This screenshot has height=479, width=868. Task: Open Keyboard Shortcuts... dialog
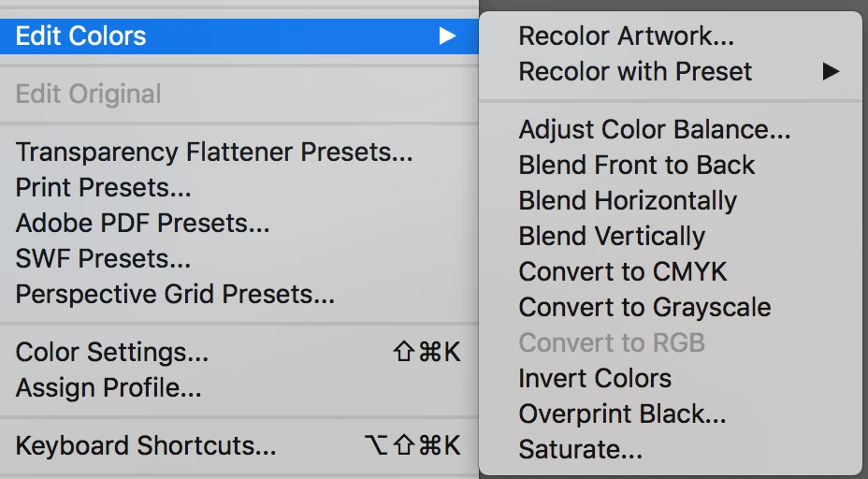click(239, 445)
